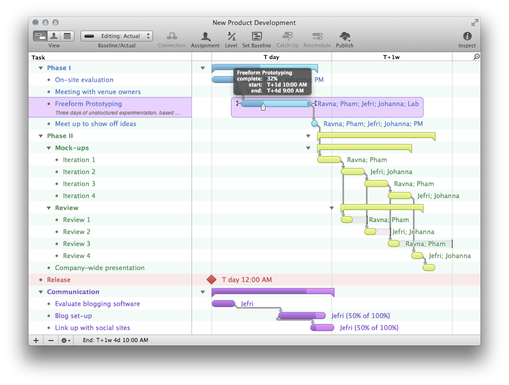Open the Assignment tool
Viewport: 509px width, 385px height.
[205, 36]
